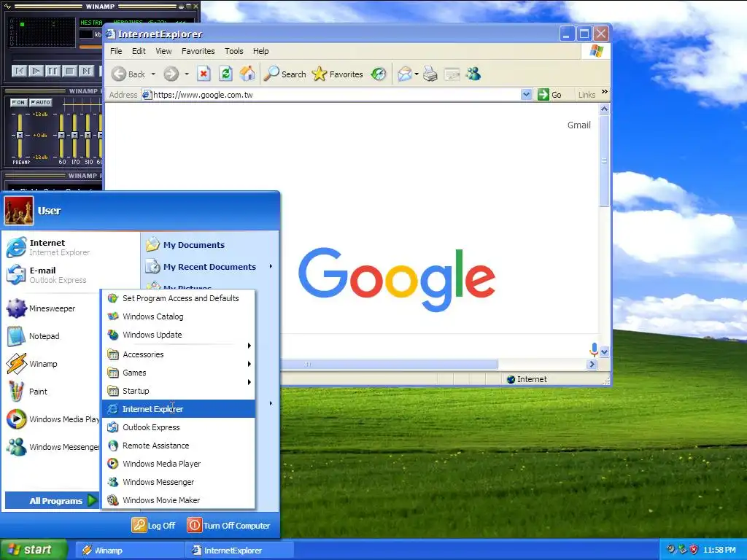Viewport: 747px width, 560px height.
Task: Launch Winamp from Start menu list
Action: tap(32, 363)
